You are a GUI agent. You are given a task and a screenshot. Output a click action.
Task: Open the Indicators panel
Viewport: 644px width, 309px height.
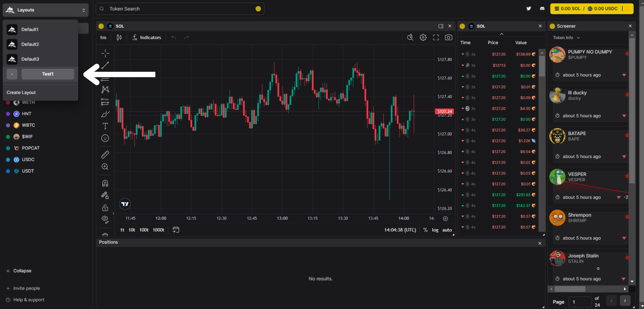point(147,38)
